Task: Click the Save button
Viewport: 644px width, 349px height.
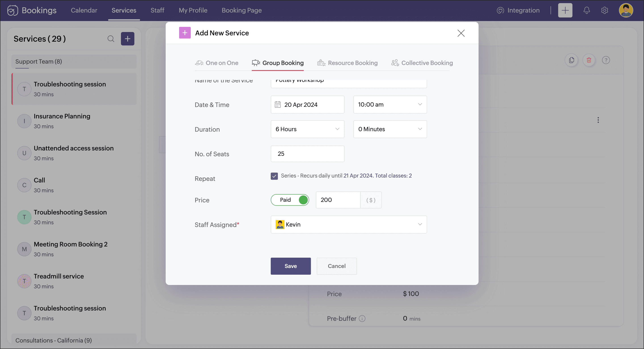Action: coord(290,266)
